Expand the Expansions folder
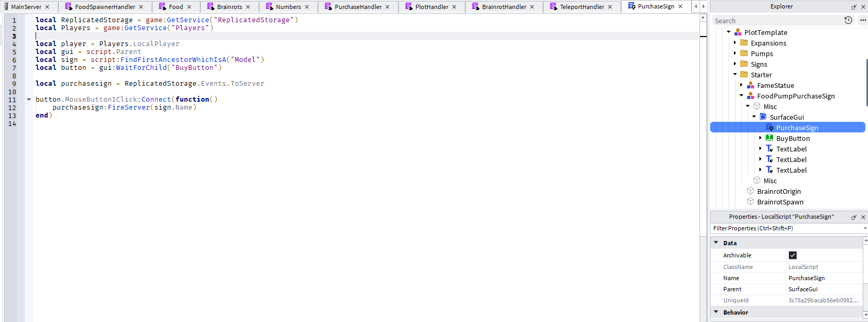 [x=735, y=43]
